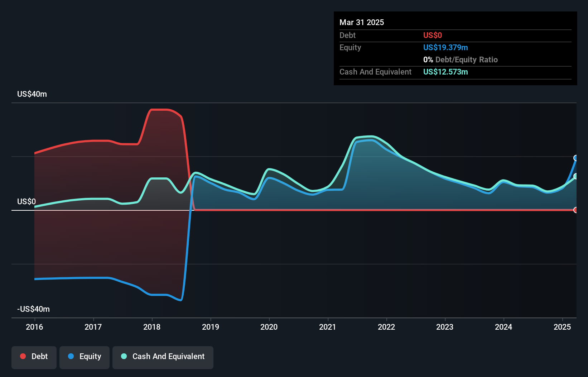Image resolution: width=588 pixels, height=377 pixels.
Task: Toggle the Cash And Equivalent legend button
Action: 163,357
